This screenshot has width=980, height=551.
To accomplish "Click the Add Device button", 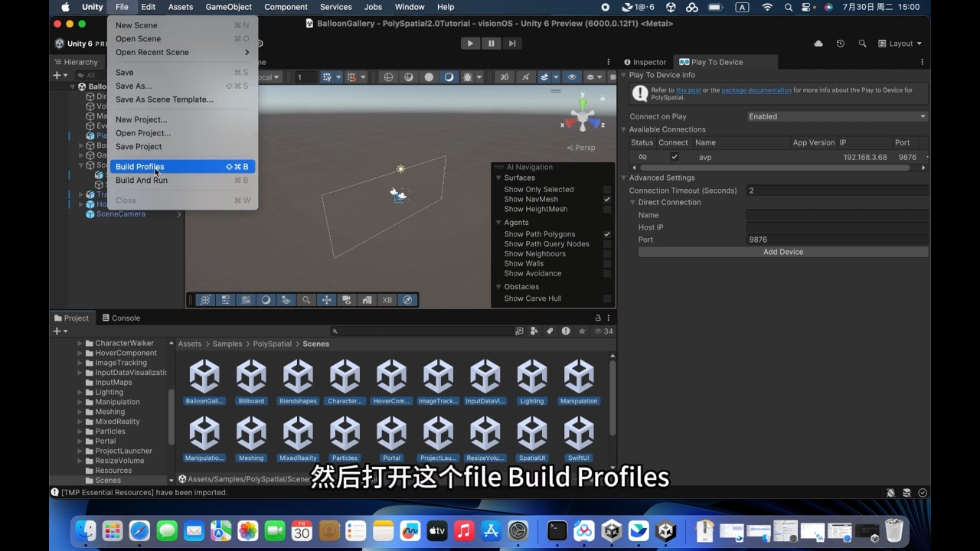I will pyautogui.click(x=783, y=252).
